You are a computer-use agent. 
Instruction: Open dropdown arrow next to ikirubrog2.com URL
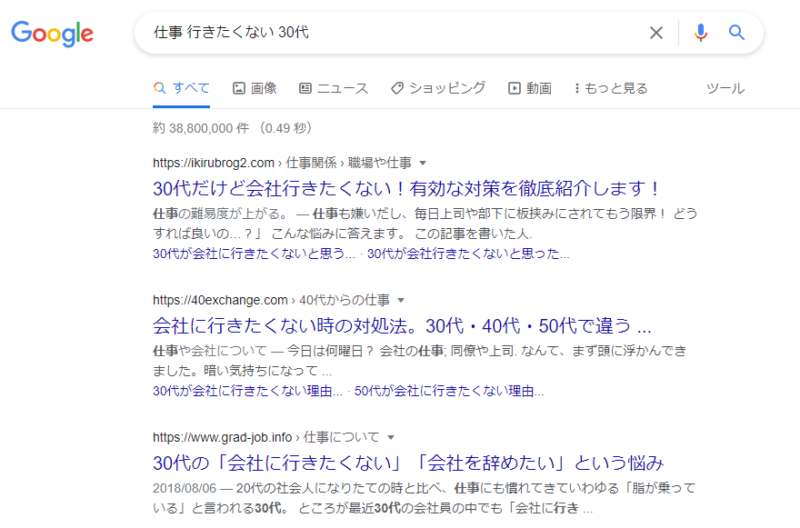pos(422,163)
